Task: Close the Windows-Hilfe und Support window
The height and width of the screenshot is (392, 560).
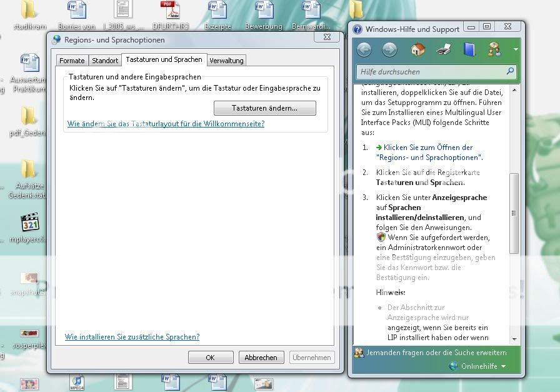Action: 507,27
